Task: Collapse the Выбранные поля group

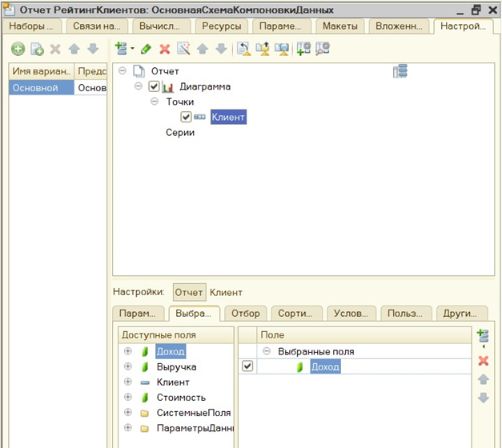Action: click(x=267, y=351)
